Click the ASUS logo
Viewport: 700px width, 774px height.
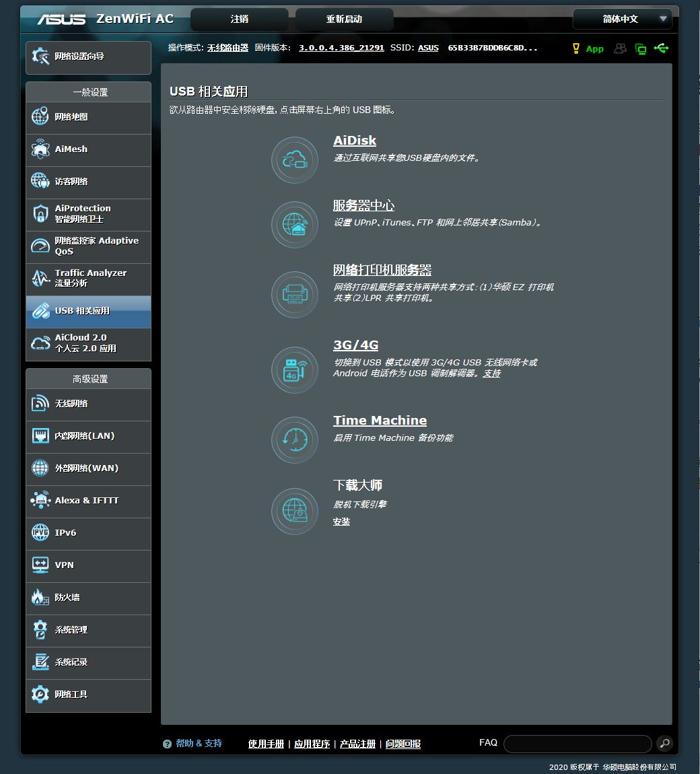coord(62,20)
